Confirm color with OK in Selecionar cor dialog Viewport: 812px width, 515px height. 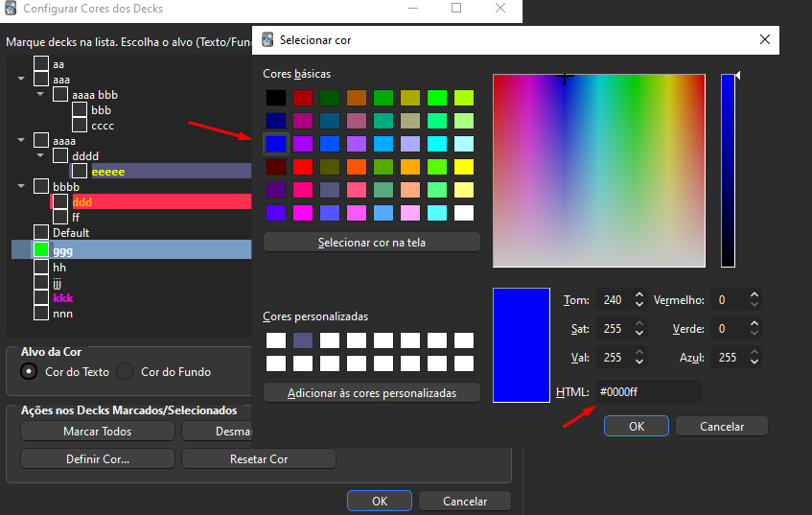click(637, 426)
